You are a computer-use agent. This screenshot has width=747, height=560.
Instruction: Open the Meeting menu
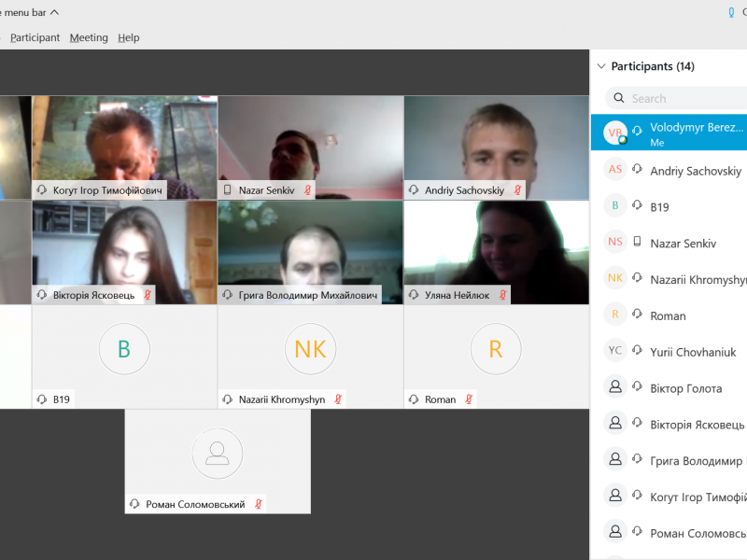89,37
